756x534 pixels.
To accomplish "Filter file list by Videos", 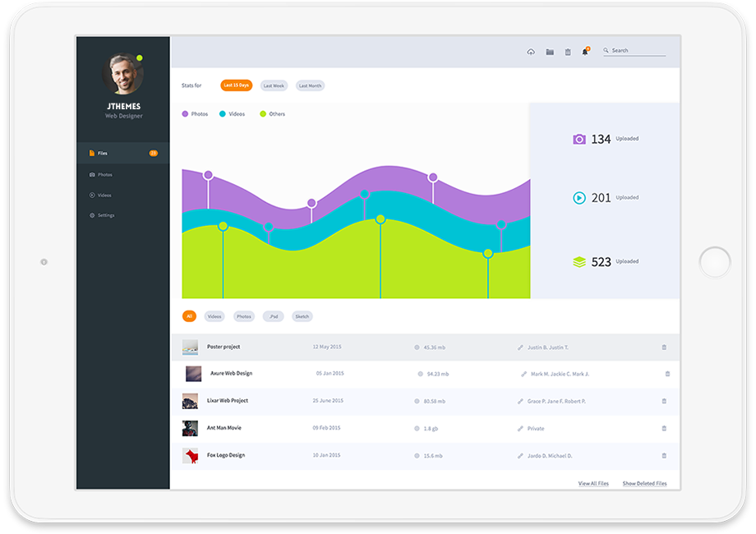I will click(x=214, y=316).
